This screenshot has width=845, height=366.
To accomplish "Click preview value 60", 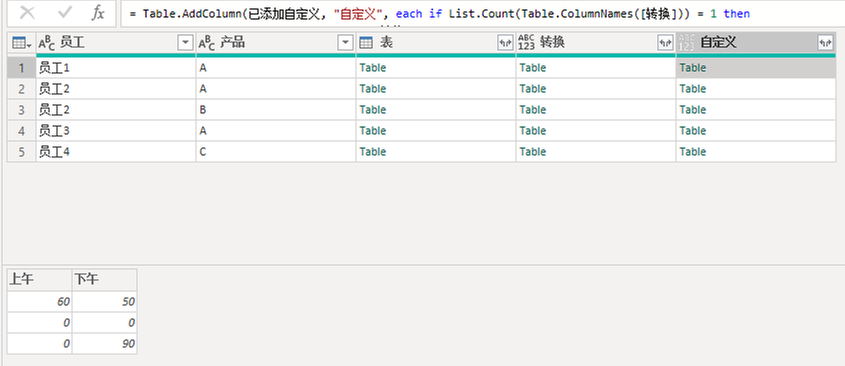I will coord(40,302).
